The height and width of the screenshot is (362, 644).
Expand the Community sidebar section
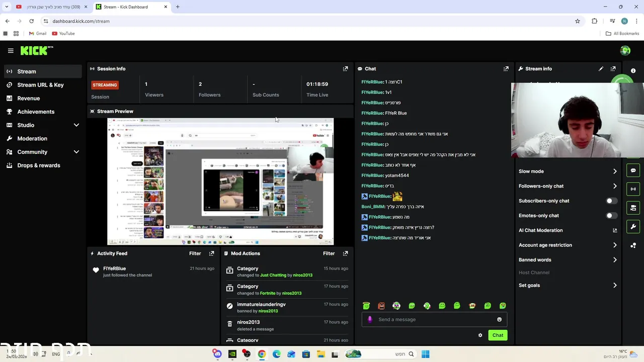(x=76, y=152)
